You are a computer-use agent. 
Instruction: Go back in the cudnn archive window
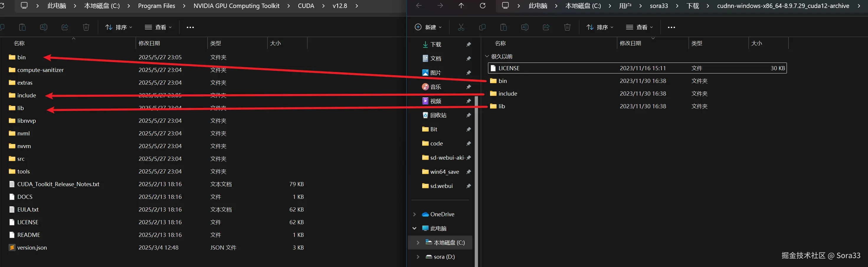[419, 6]
